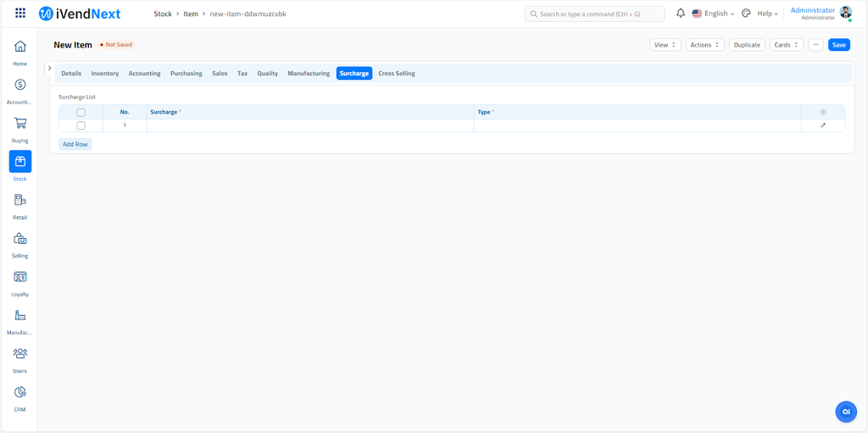868x433 pixels.
Task: Expand the collapsed sidebar chevron
Action: pyautogui.click(x=50, y=69)
